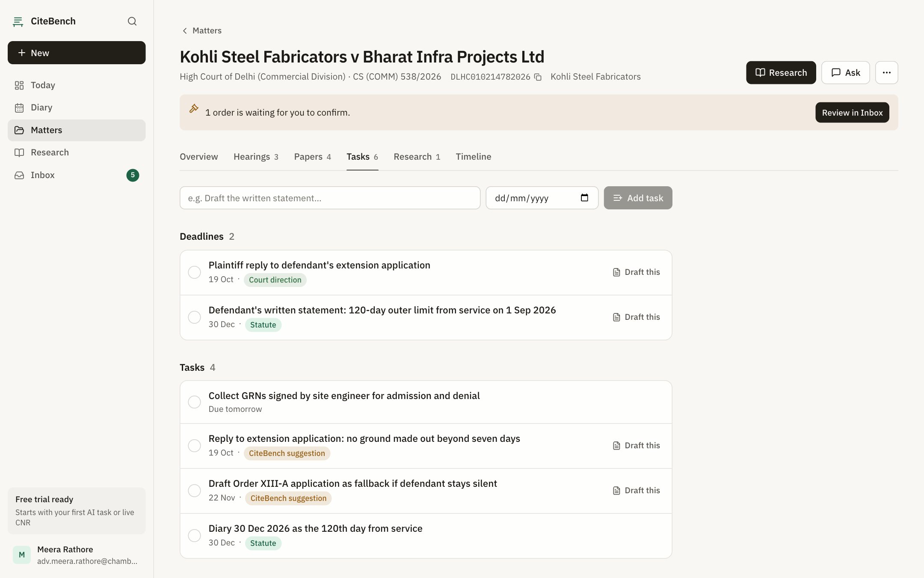Draft this for Plaintiff reply deadline
Viewport: 924px width, 578px height.
[636, 272]
